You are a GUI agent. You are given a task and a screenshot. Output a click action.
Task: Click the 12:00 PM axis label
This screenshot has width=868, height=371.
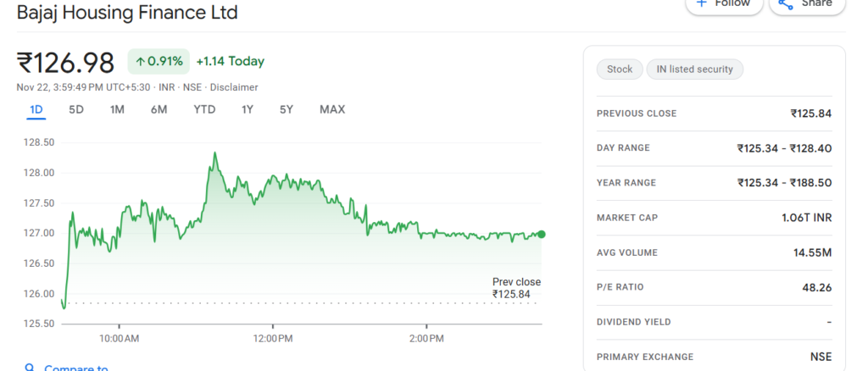click(272, 339)
